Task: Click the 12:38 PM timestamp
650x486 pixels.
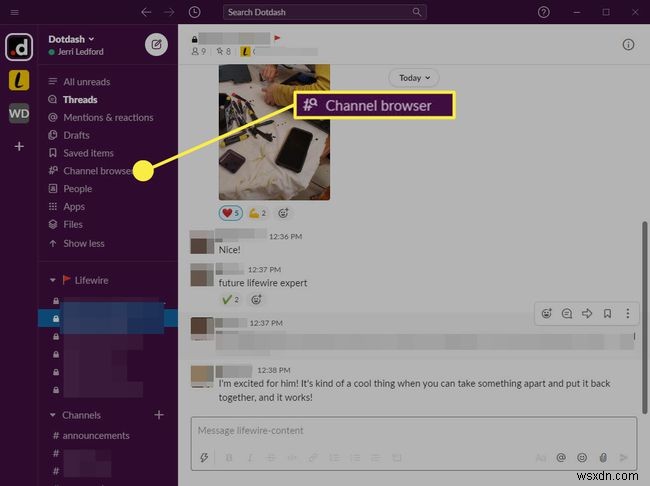Action: [x=274, y=370]
